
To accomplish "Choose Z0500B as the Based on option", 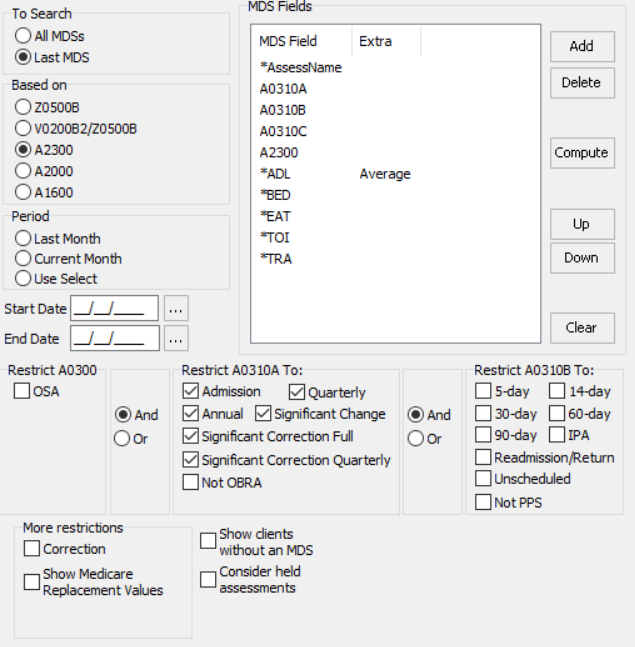I will [23, 107].
